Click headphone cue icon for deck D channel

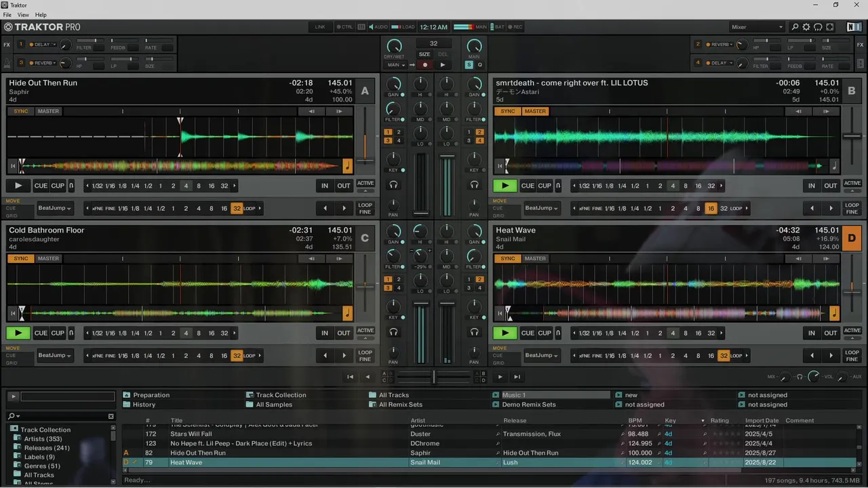click(x=474, y=332)
